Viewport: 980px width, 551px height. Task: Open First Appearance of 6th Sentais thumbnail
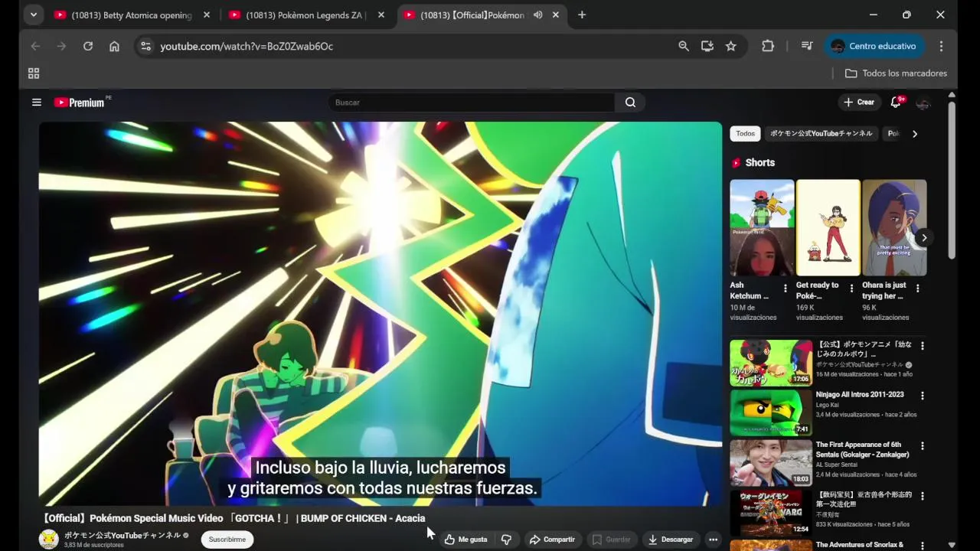click(x=771, y=462)
